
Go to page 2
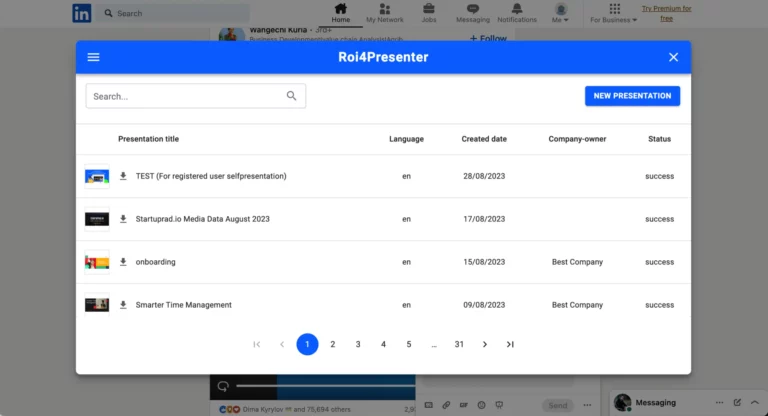[333, 344]
